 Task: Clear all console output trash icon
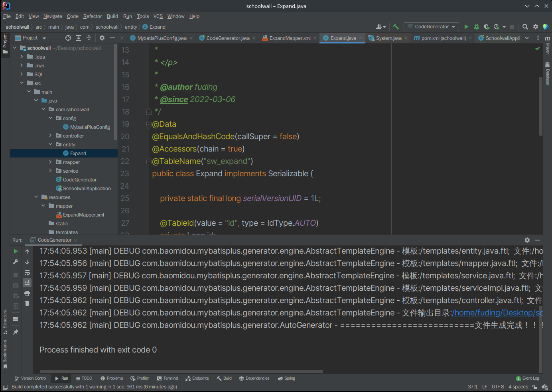pos(27,303)
